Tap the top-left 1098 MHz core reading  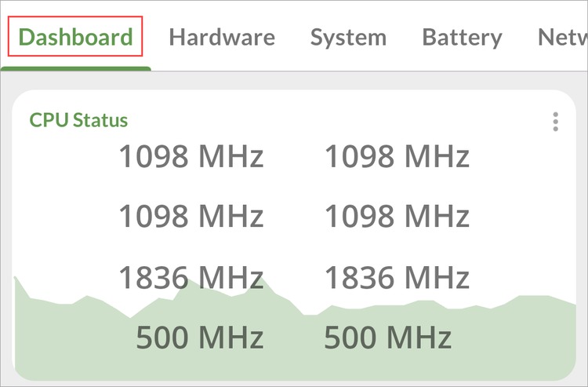pyautogui.click(x=191, y=155)
